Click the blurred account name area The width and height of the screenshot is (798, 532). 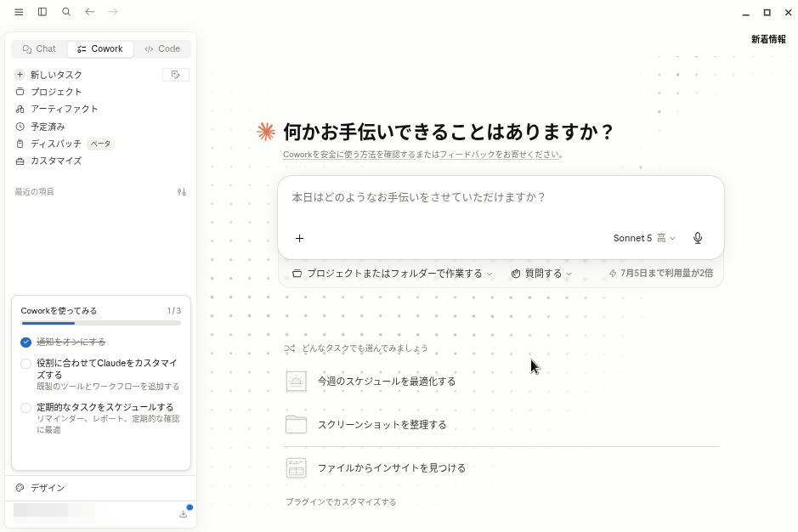[54, 510]
